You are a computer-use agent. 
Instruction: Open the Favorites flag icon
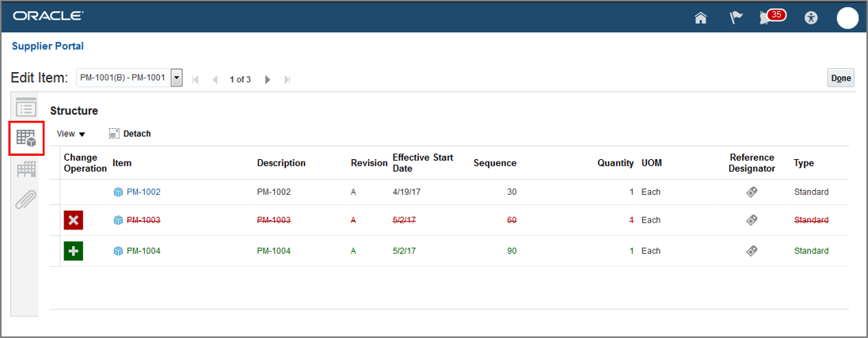(736, 17)
